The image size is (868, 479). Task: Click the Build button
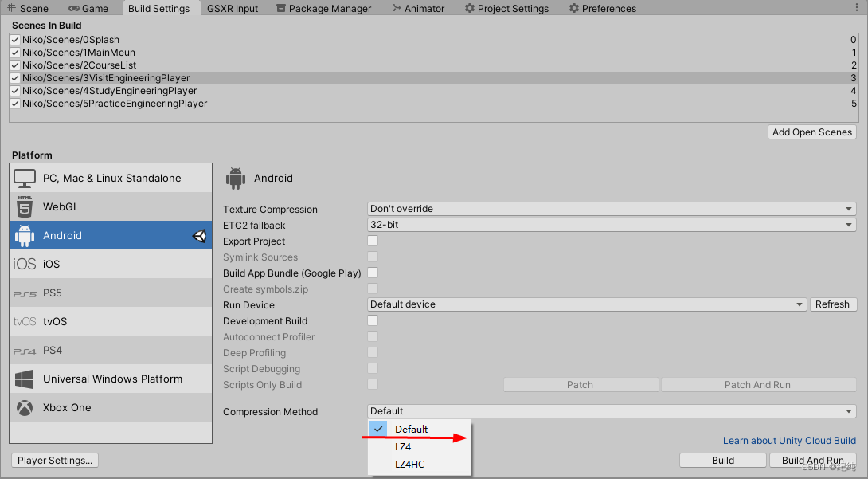pos(723,461)
